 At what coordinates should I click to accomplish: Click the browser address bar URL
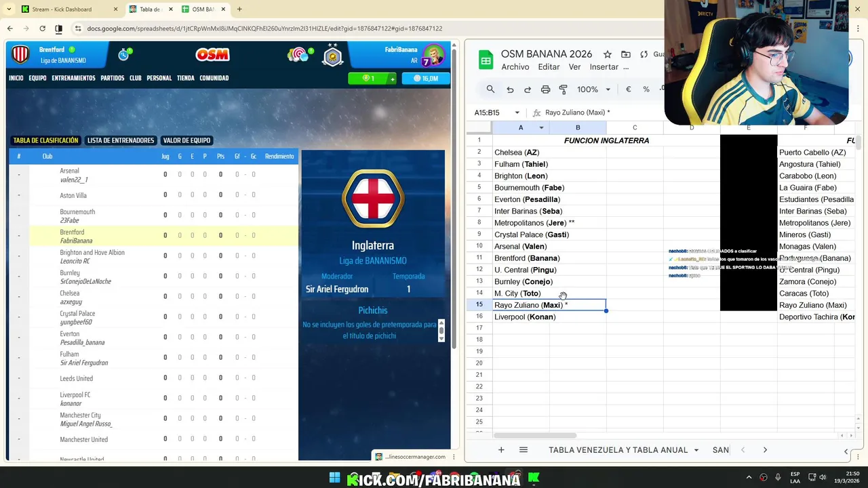pyautogui.click(x=264, y=28)
